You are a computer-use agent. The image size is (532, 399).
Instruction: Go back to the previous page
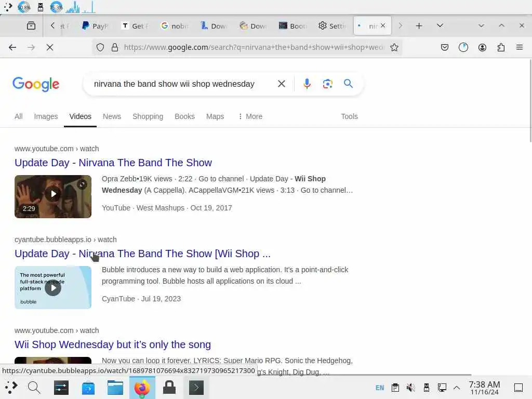pos(12,47)
